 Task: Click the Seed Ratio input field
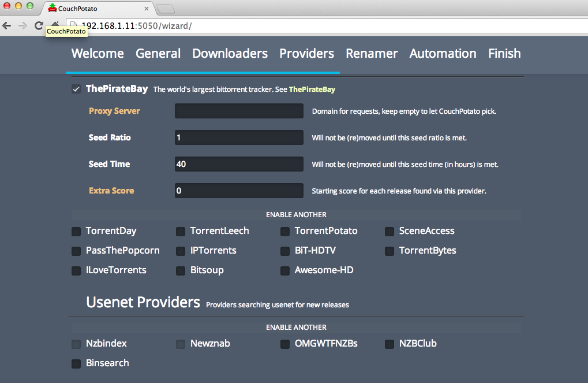[x=239, y=137]
